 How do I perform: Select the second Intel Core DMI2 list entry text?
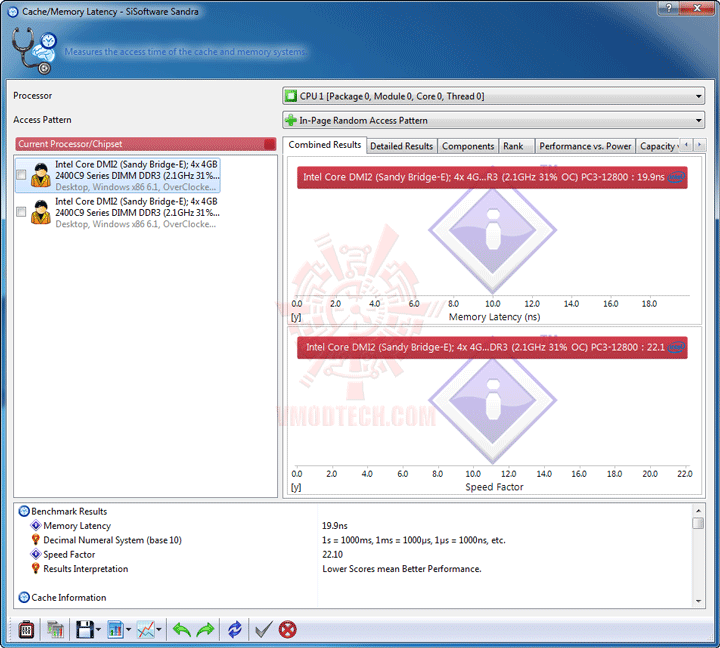137,213
